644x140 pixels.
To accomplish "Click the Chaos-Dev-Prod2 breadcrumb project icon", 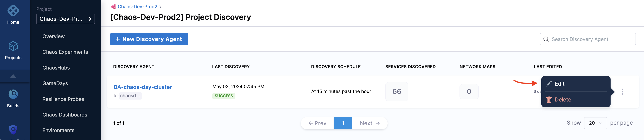I will click(113, 7).
